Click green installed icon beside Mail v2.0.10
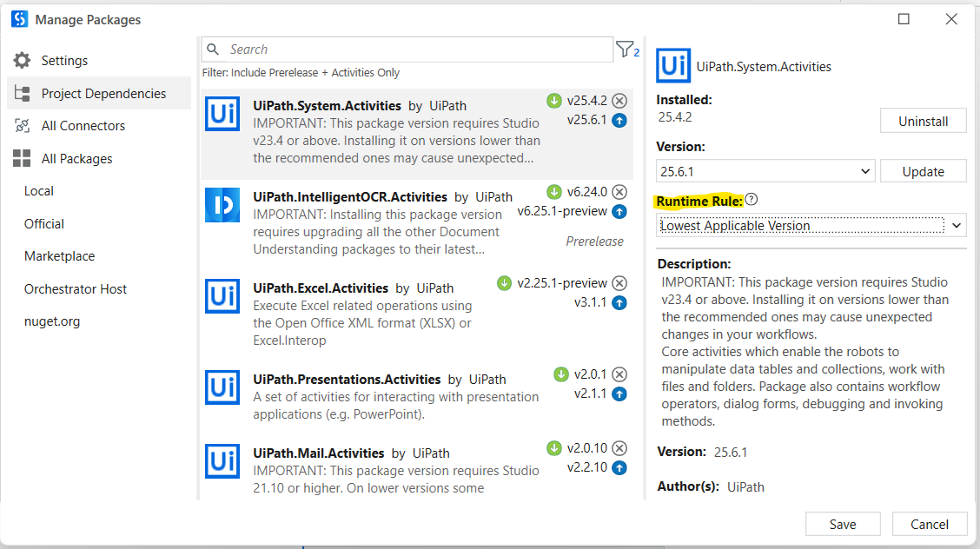This screenshot has height=549, width=980. [x=554, y=448]
